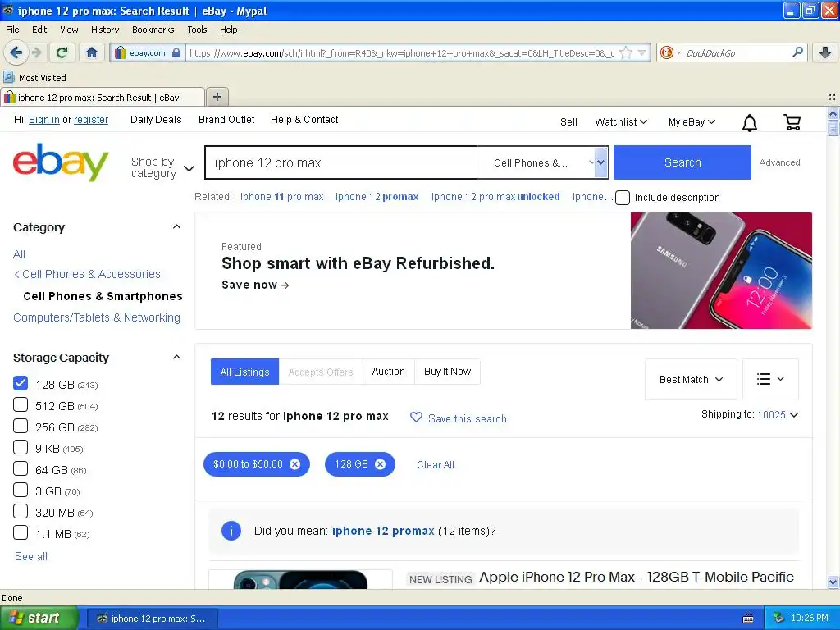The height and width of the screenshot is (630, 840).
Task: Select the All Listings tab
Action: point(244,372)
